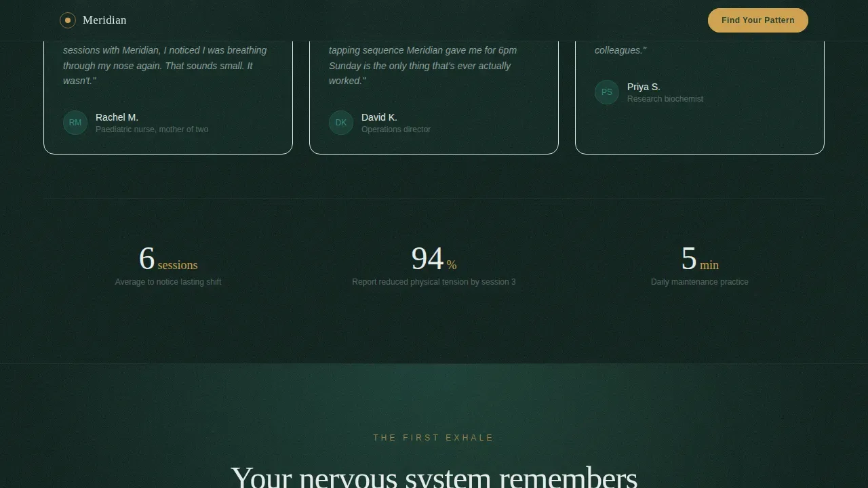Click the 'Research biochemist' caption
Screen dimensions: 868x488
tap(665, 99)
